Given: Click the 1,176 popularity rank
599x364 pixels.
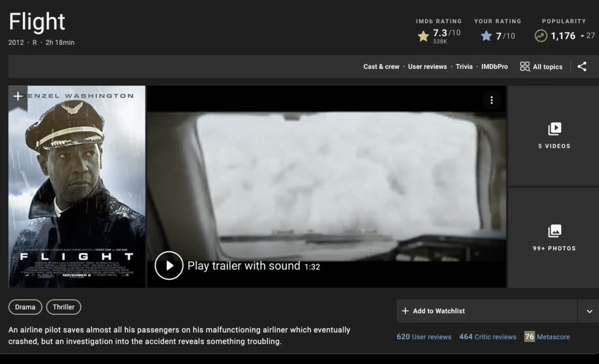Looking at the screenshot, I should pos(563,36).
